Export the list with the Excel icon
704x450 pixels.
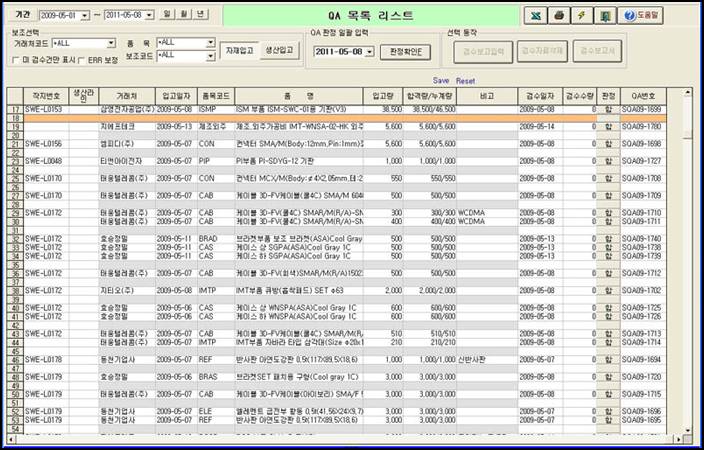click(x=535, y=16)
